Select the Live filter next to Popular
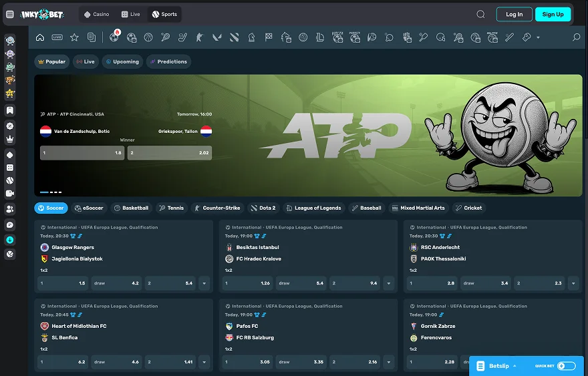This screenshot has width=588, height=376. (x=86, y=61)
